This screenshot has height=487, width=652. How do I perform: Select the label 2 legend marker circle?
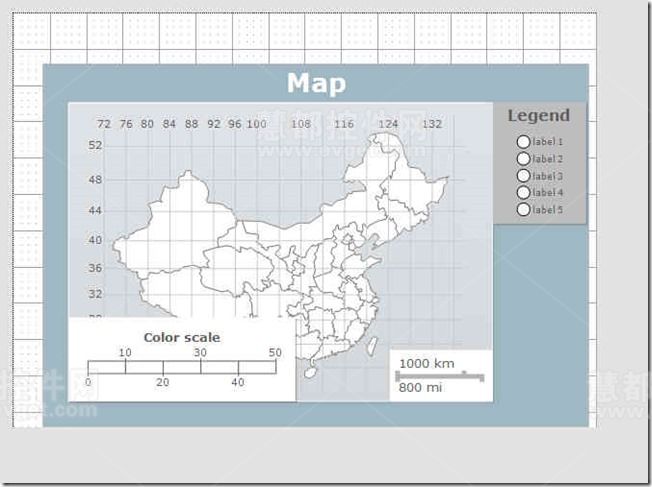click(523, 159)
